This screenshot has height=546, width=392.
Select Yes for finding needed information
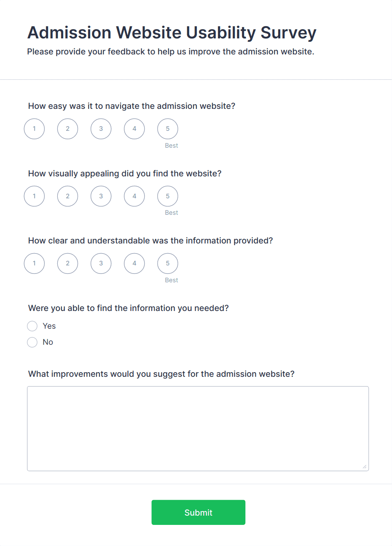[x=32, y=326]
